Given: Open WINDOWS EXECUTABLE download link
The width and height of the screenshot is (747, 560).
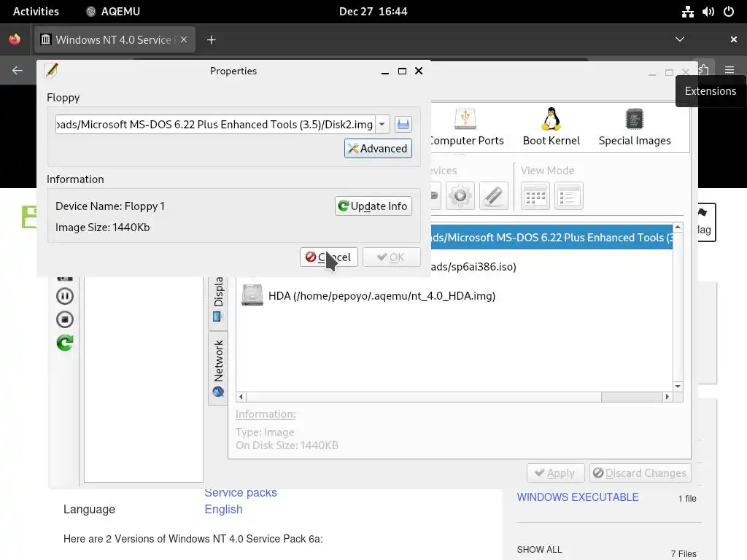Looking at the screenshot, I should 578,497.
